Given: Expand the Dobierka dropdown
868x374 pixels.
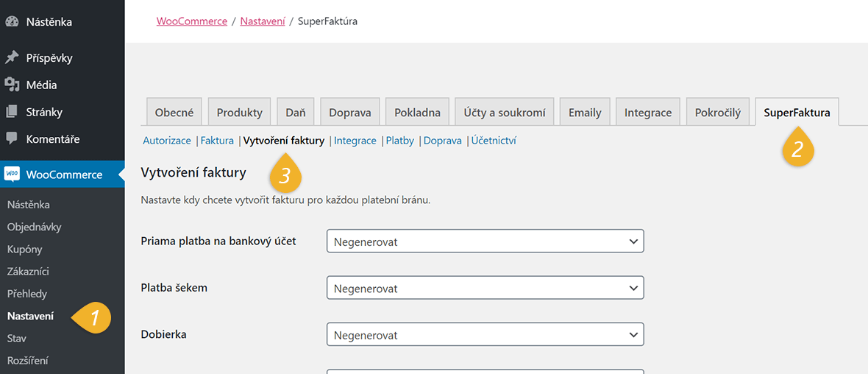Looking at the screenshot, I should click(x=485, y=334).
